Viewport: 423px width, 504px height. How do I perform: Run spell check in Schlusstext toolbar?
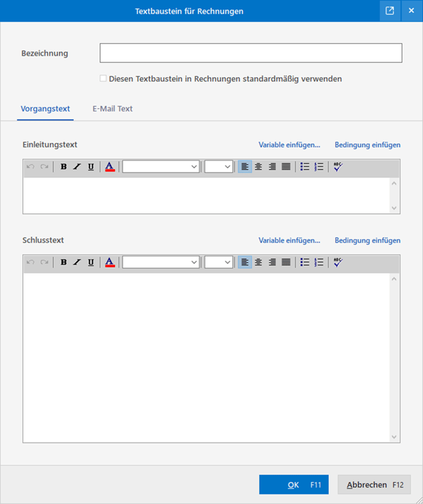click(338, 262)
